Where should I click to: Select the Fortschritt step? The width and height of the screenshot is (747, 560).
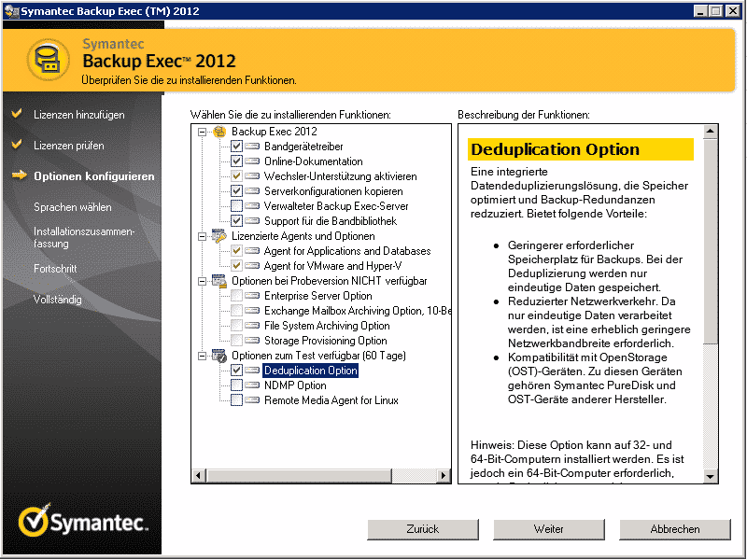click(55, 269)
